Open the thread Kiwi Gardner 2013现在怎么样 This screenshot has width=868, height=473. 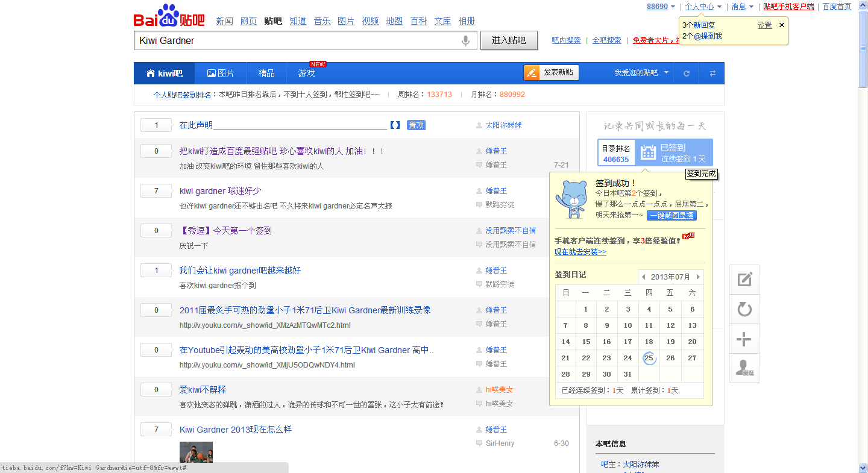236,430
